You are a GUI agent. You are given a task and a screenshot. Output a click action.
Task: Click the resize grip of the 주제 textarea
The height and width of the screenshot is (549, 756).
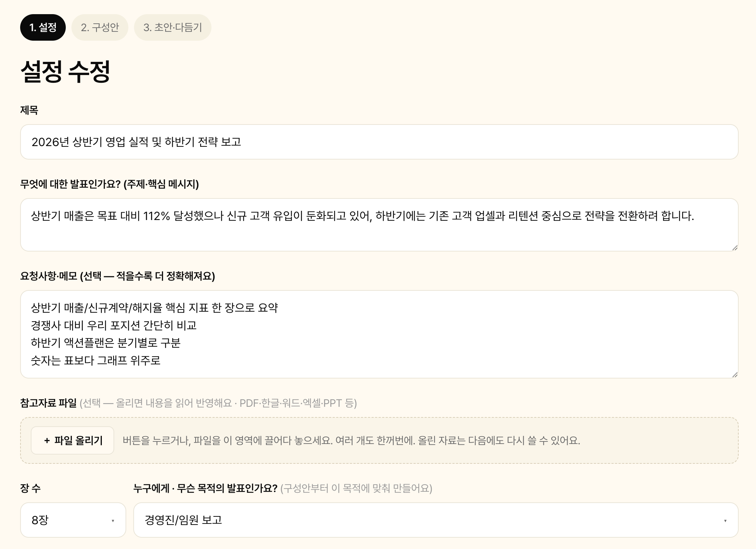(x=735, y=248)
